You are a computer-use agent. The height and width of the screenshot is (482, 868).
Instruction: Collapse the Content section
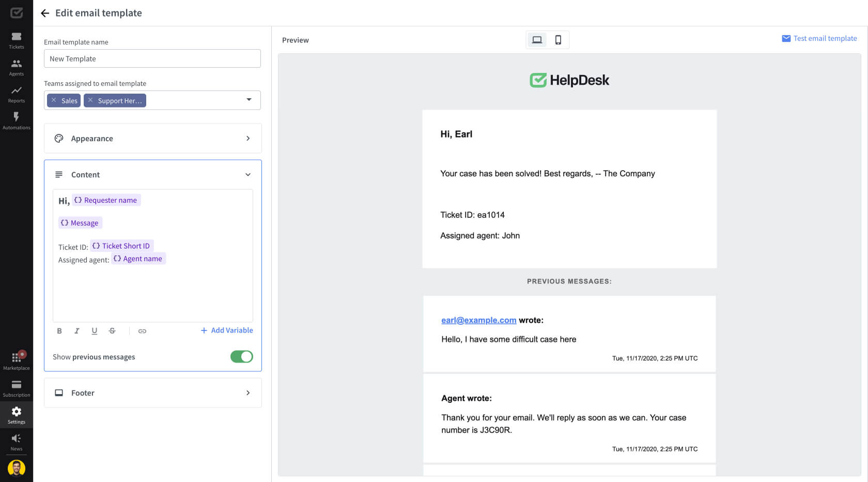247,175
